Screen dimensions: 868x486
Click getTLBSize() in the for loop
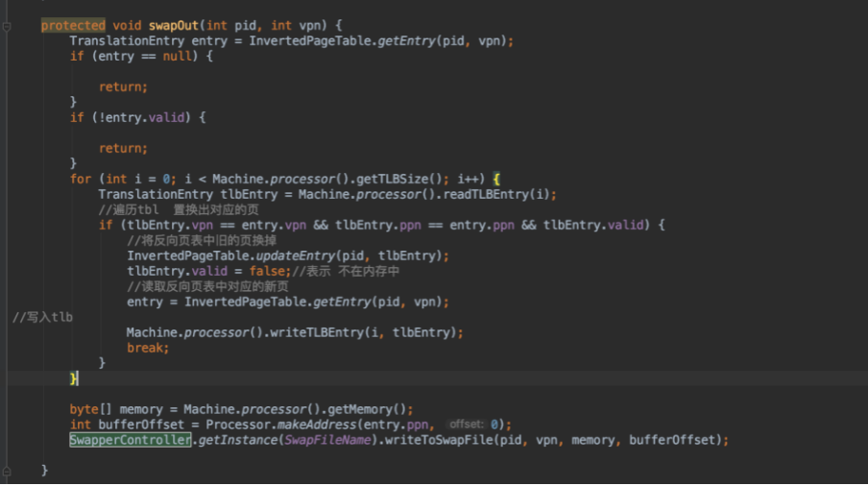click(398, 179)
